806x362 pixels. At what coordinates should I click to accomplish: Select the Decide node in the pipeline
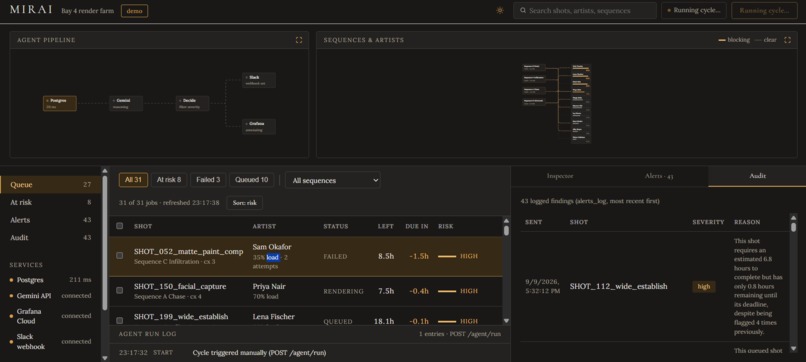tap(192, 103)
